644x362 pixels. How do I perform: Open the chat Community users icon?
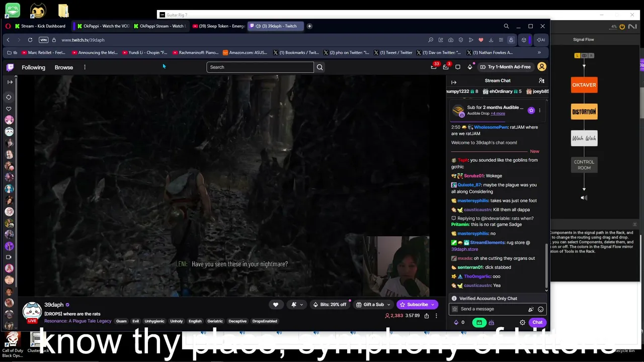(541, 80)
